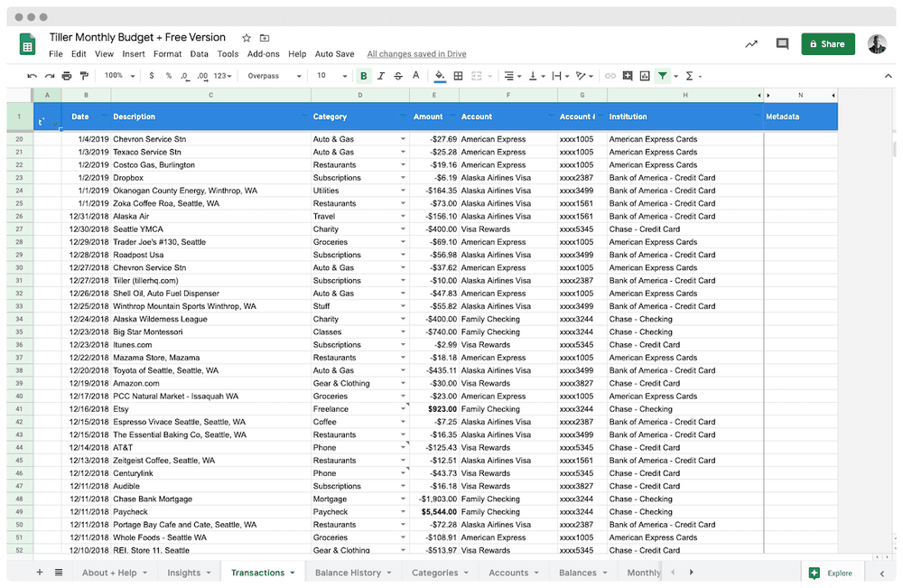Format selection as percent
The image size is (903, 588).
point(169,76)
